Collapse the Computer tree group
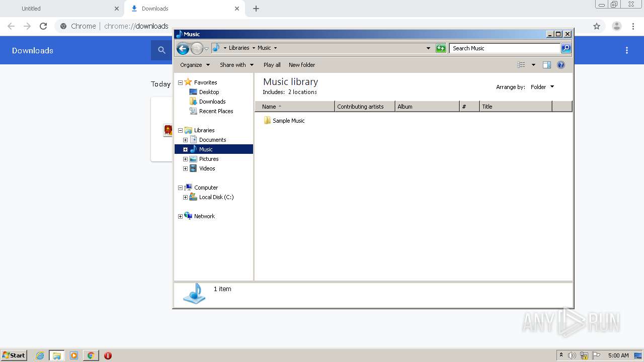644x362 pixels. pyautogui.click(x=180, y=188)
